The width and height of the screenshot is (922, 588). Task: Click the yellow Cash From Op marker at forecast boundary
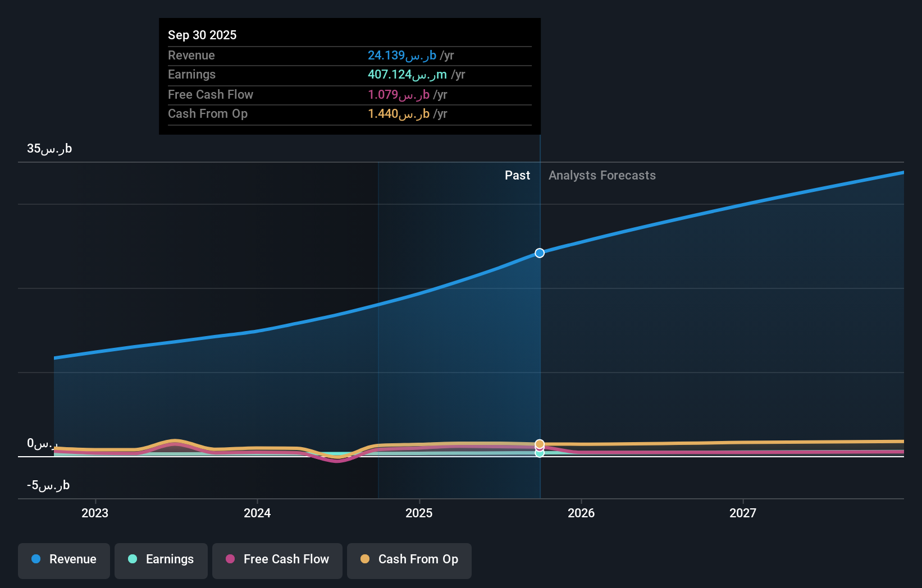click(539, 444)
